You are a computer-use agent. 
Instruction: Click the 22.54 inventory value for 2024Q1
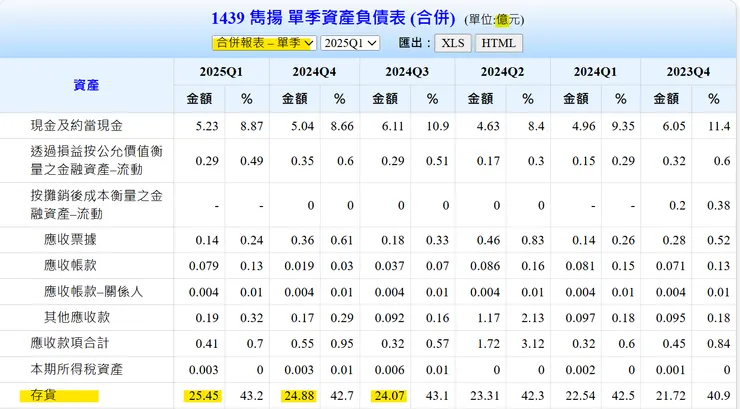580,395
